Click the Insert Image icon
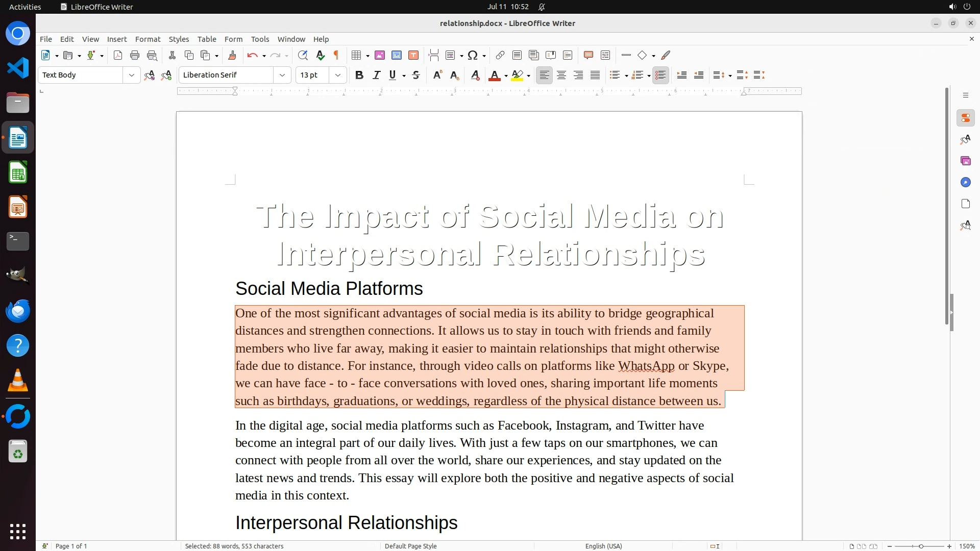Viewport: 980px width, 551px height. coord(380,55)
